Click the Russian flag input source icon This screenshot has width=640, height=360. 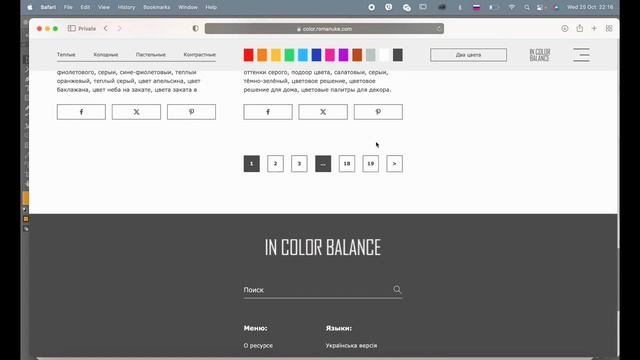tap(476, 7)
